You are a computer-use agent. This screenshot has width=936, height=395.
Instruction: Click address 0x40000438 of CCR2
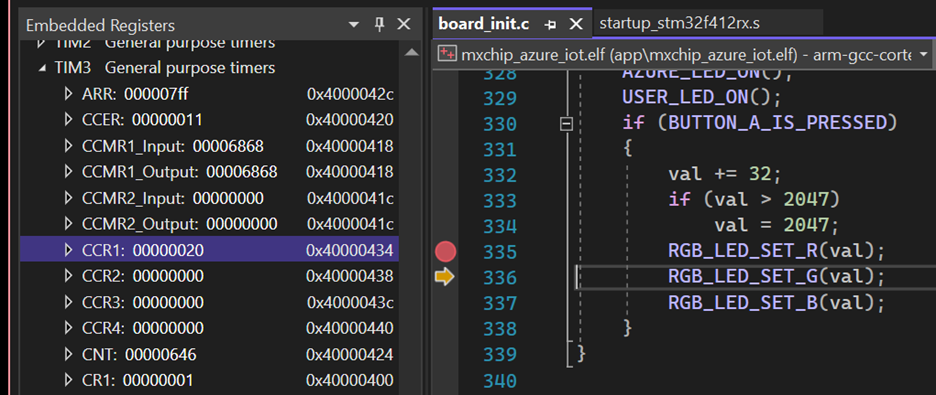(x=350, y=276)
